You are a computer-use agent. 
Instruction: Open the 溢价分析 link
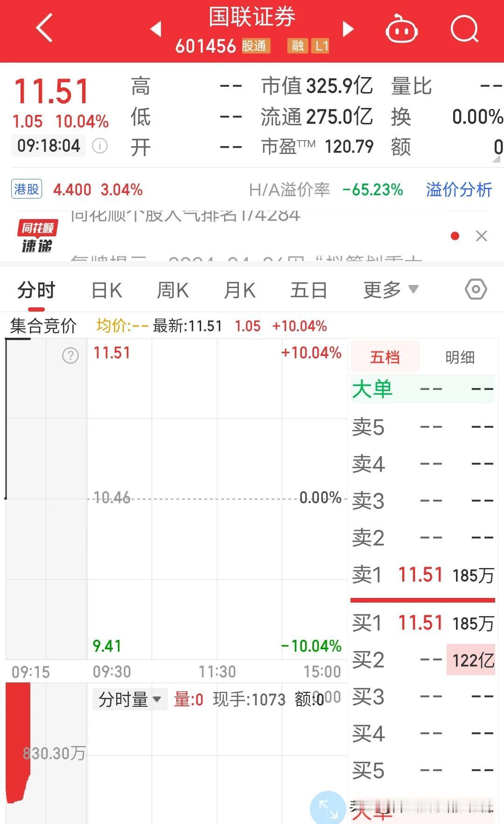point(459,190)
